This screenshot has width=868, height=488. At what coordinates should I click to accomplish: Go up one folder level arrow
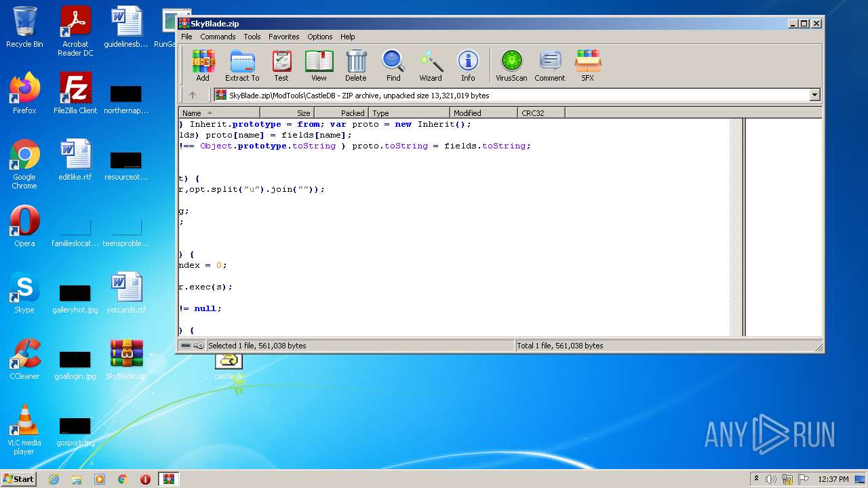point(193,96)
